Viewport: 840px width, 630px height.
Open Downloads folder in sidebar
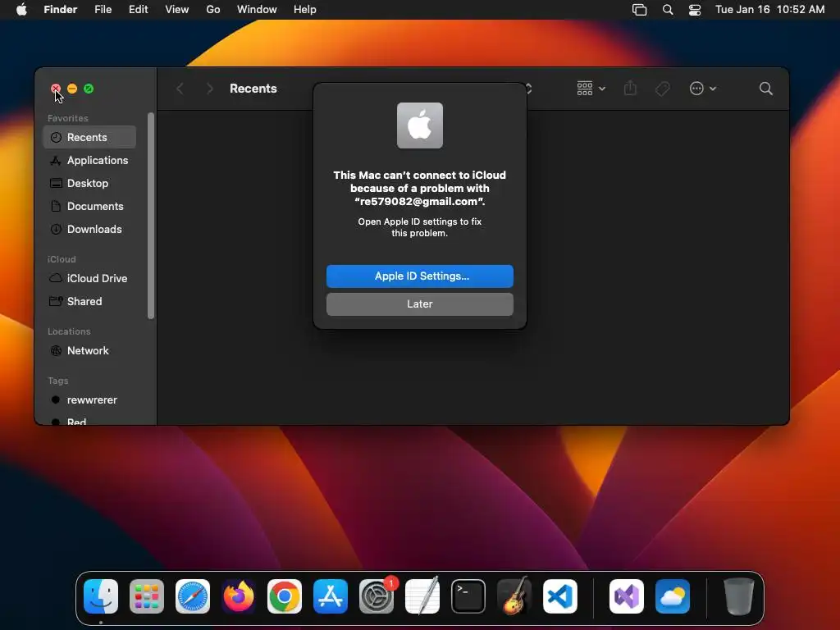point(89,230)
